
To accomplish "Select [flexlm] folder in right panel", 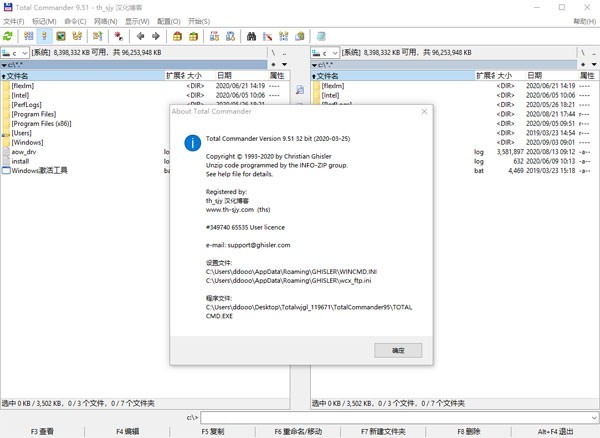I will point(333,86).
